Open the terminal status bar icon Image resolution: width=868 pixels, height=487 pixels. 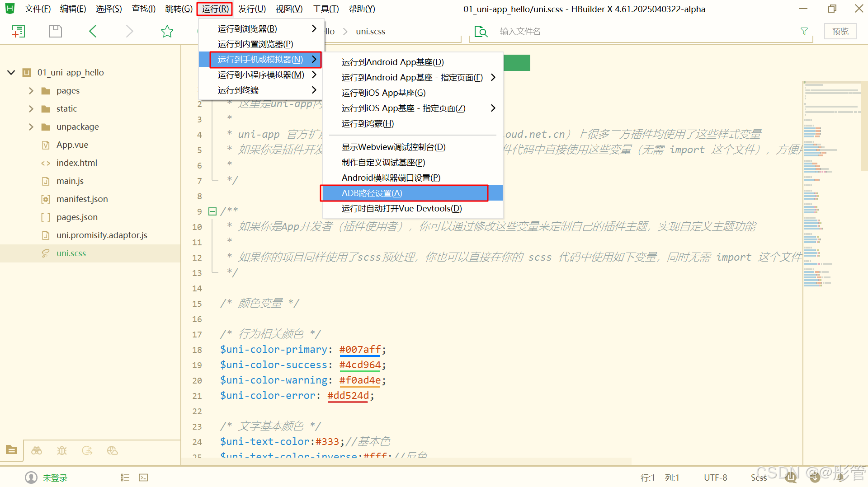143,478
